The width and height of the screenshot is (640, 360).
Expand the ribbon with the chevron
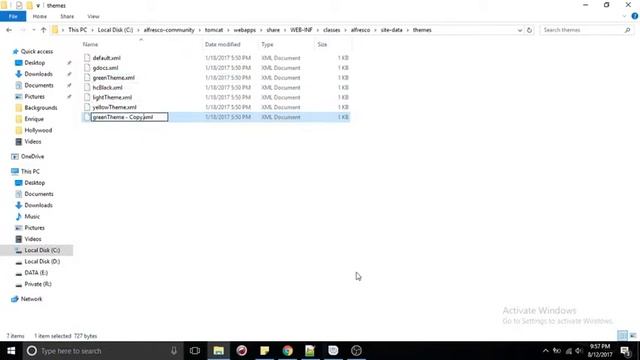coord(624,16)
